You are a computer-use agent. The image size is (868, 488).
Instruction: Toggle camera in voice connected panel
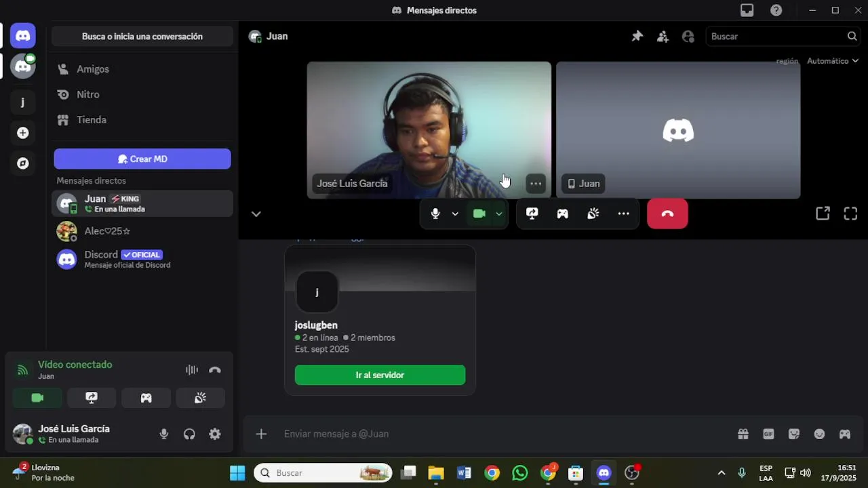point(37,398)
